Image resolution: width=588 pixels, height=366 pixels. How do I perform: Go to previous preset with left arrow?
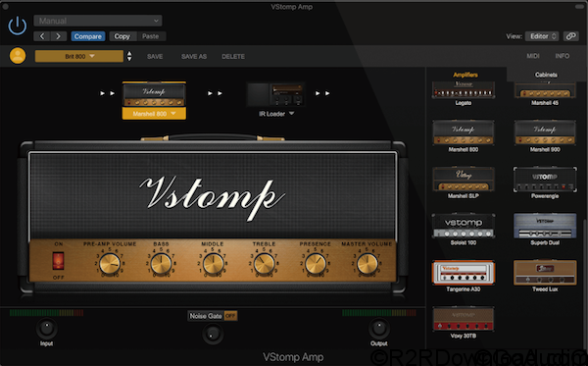pos(42,36)
